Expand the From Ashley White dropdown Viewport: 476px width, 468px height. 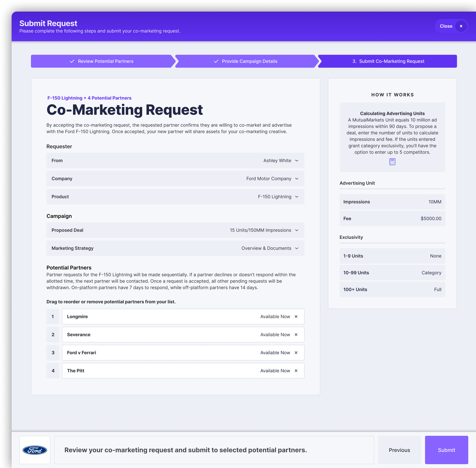click(x=296, y=160)
